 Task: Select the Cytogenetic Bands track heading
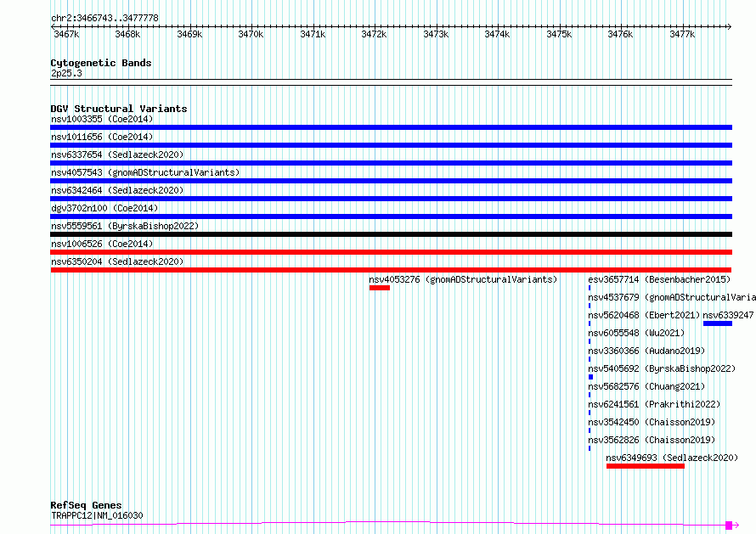coord(101,63)
